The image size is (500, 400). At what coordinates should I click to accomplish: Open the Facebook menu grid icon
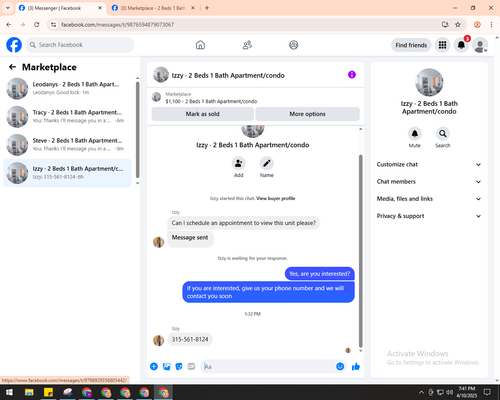[442, 45]
